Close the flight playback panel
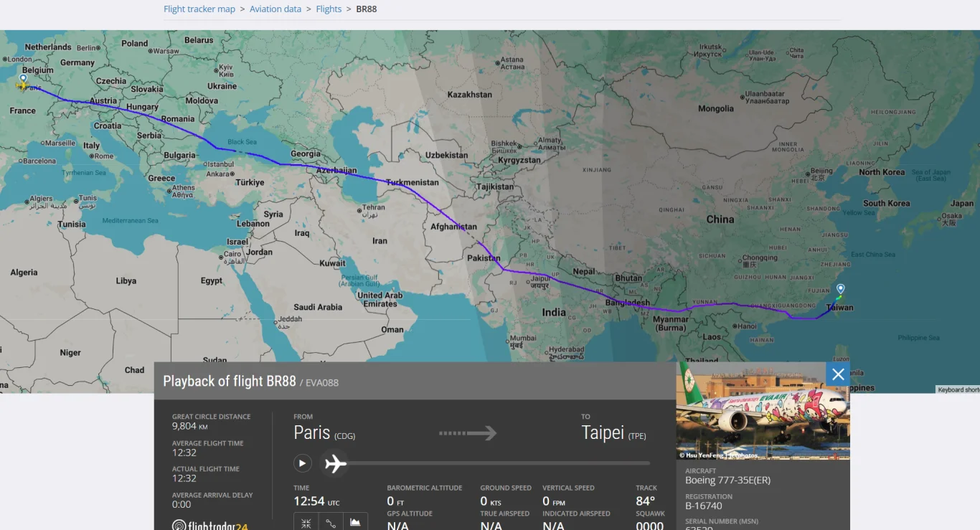 tap(838, 374)
